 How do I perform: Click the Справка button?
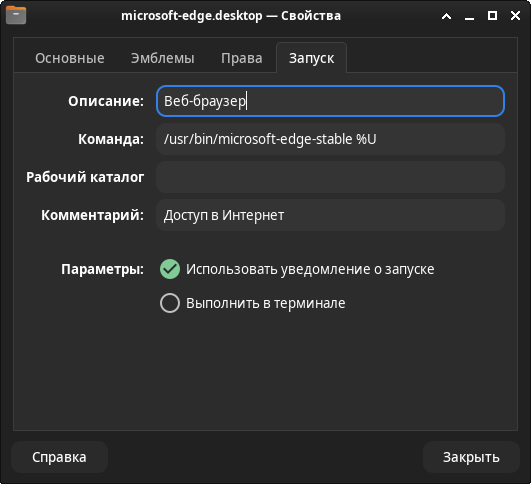(x=60, y=457)
